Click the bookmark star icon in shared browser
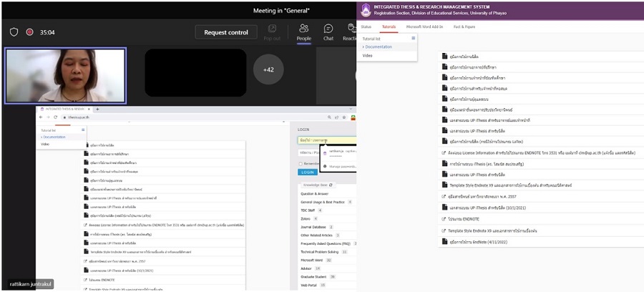This screenshot has height=292, width=644. pyautogui.click(x=346, y=117)
